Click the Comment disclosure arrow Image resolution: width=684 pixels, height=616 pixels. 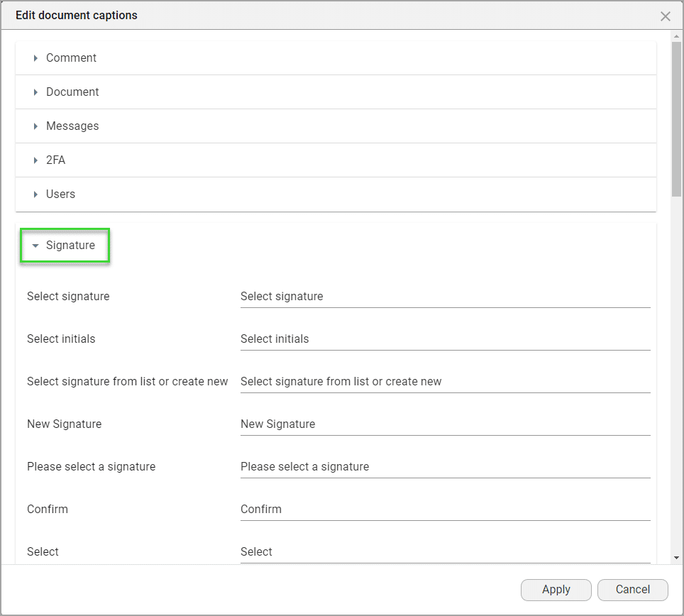click(x=35, y=57)
